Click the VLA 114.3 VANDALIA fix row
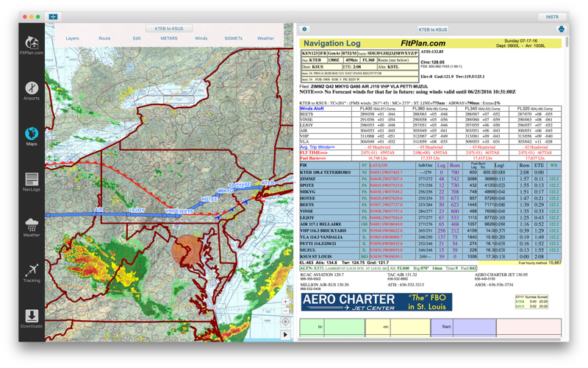This screenshot has width=588, height=368. pos(430,237)
